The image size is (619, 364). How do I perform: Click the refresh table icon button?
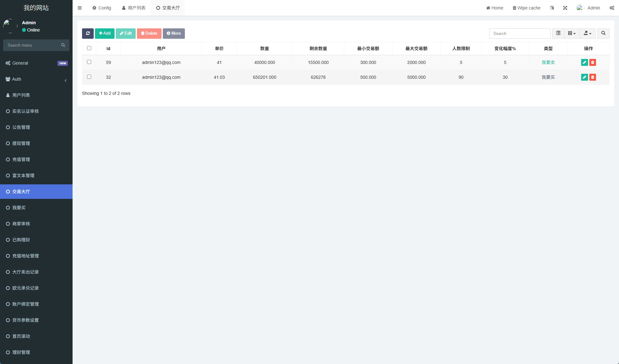(88, 33)
